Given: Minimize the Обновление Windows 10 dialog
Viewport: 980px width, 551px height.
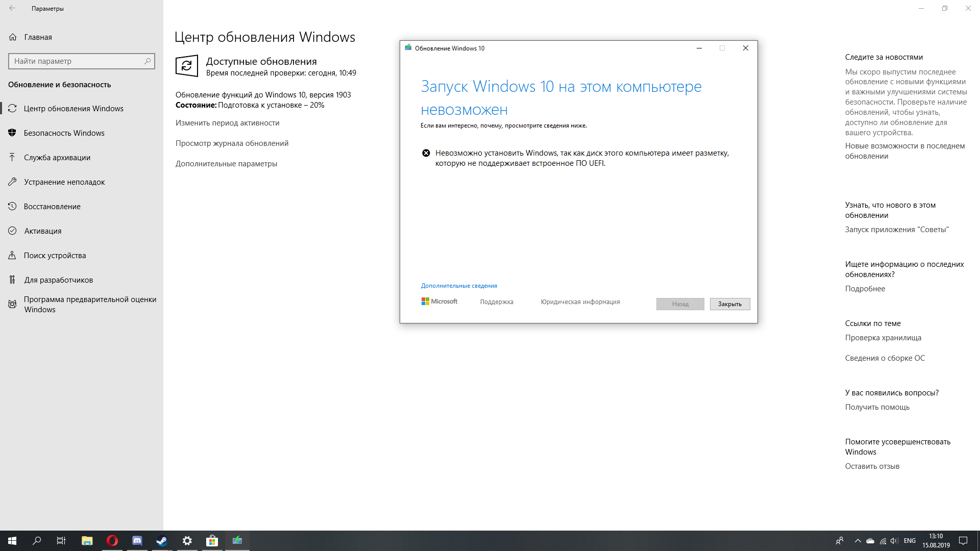Looking at the screenshot, I should tap(699, 48).
